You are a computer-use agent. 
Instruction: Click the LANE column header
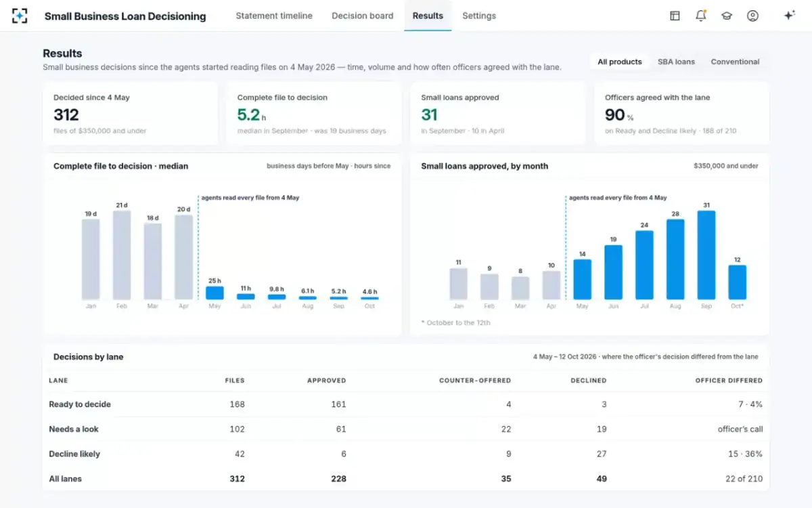click(x=58, y=381)
